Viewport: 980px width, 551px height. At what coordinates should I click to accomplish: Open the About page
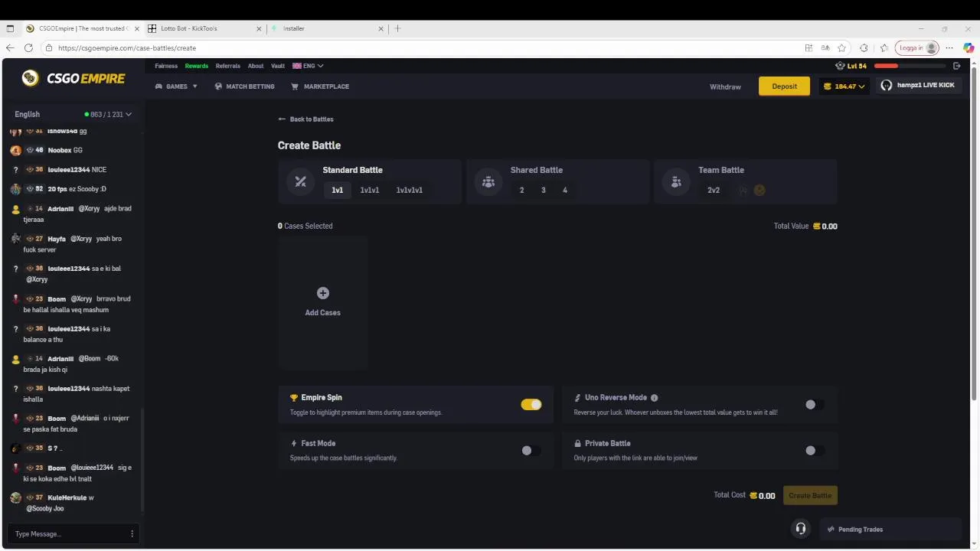coord(256,66)
